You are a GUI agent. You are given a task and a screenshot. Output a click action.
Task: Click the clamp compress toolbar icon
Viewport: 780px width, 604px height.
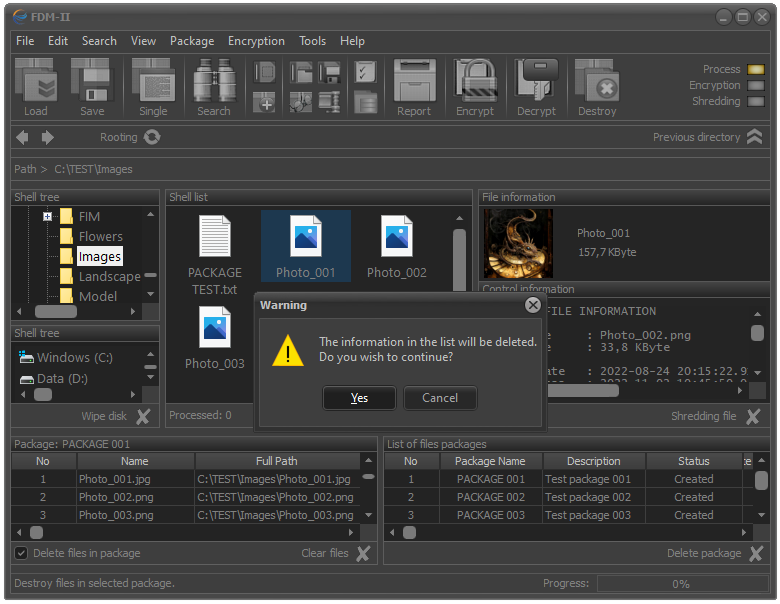click(x=329, y=103)
